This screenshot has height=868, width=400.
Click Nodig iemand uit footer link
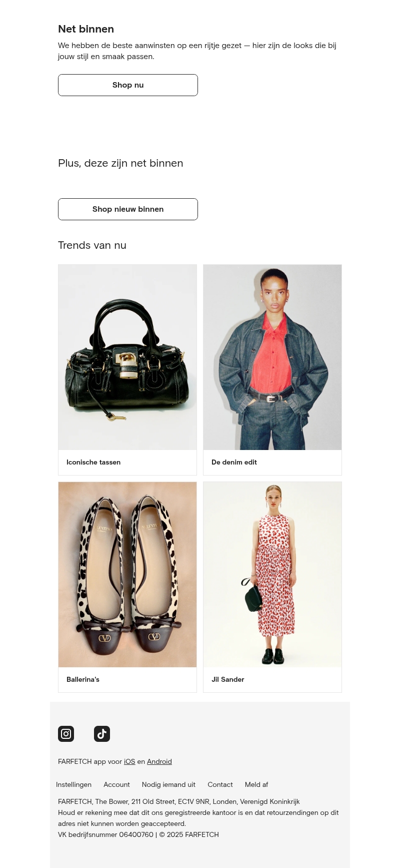point(168,784)
